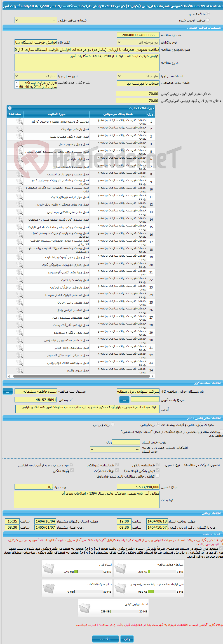Toggle the فیش بانکی (وجه نقد) checkbox
Screen dimensions: 223x644
pyautogui.click(x=158, y=470)
